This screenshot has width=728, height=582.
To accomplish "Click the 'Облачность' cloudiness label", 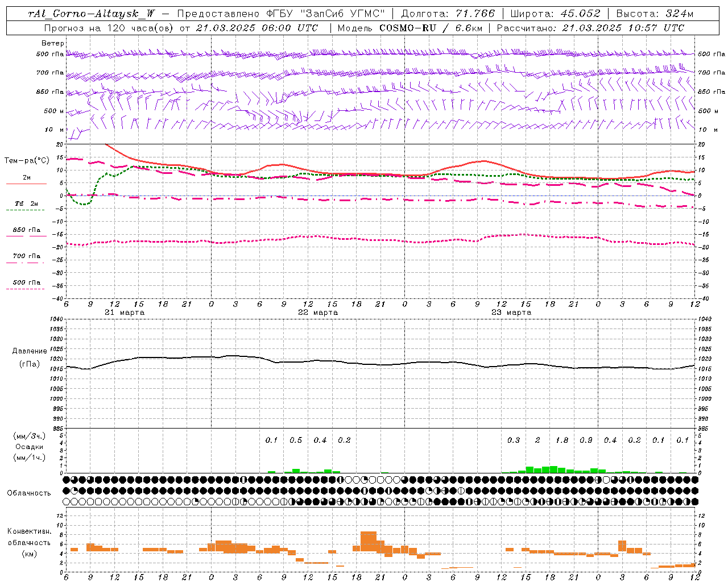I will click(x=29, y=493).
